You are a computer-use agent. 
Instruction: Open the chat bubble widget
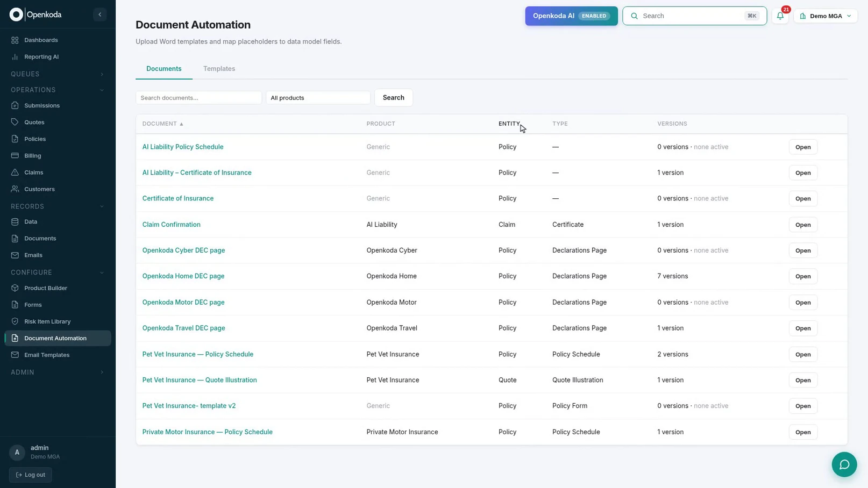[844, 464]
